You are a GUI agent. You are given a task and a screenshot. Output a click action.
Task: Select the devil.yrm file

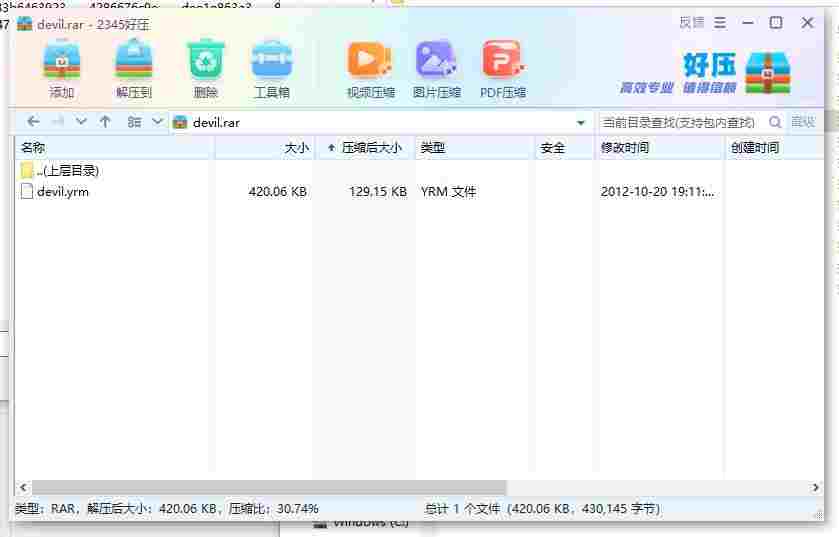click(63, 191)
